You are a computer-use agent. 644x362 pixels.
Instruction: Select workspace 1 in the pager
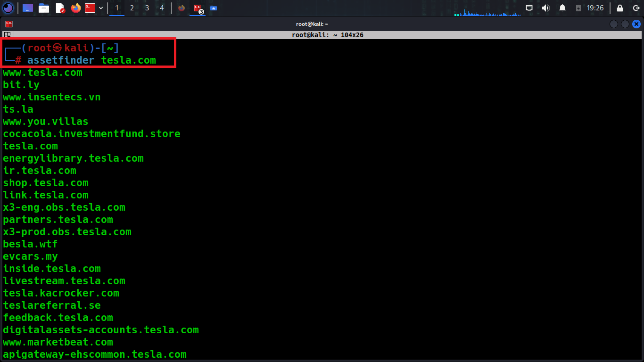(x=117, y=8)
